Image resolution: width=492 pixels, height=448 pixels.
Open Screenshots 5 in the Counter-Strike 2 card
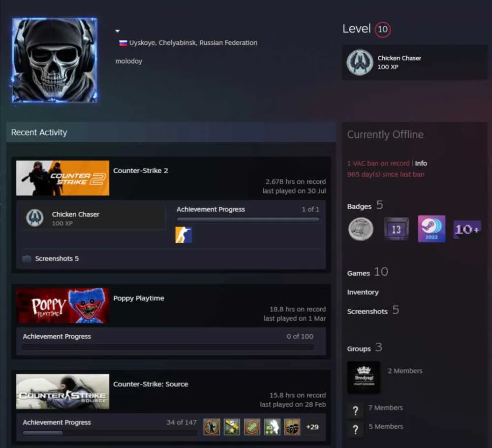point(57,258)
